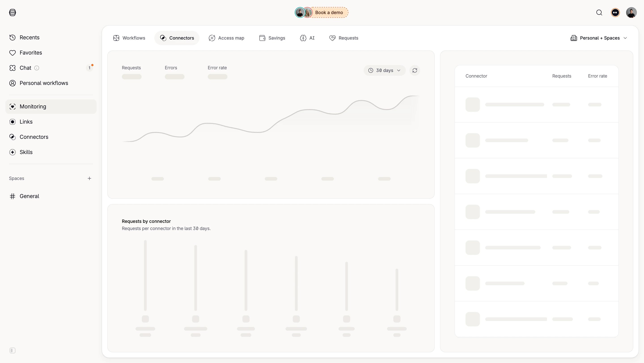This screenshot has height=363, width=644.
Task: Open Connectors in the left sidebar
Action: click(x=51, y=137)
